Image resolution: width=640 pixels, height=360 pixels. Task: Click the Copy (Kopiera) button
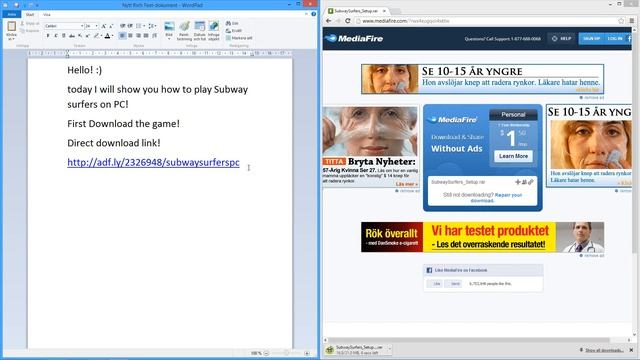pyautogui.click(x=30, y=31)
